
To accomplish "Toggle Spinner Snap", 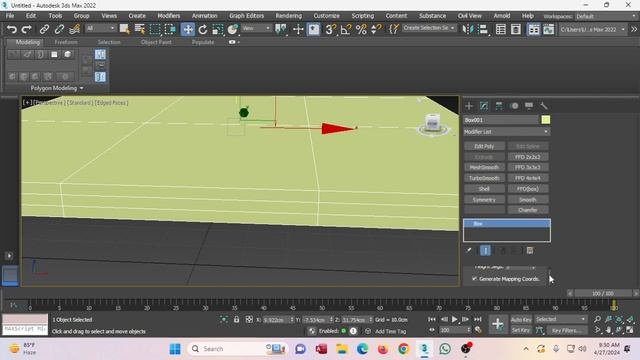I will click(376, 29).
